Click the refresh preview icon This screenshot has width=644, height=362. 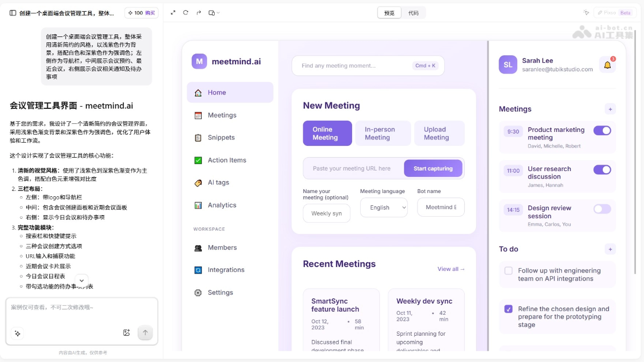tap(186, 13)
